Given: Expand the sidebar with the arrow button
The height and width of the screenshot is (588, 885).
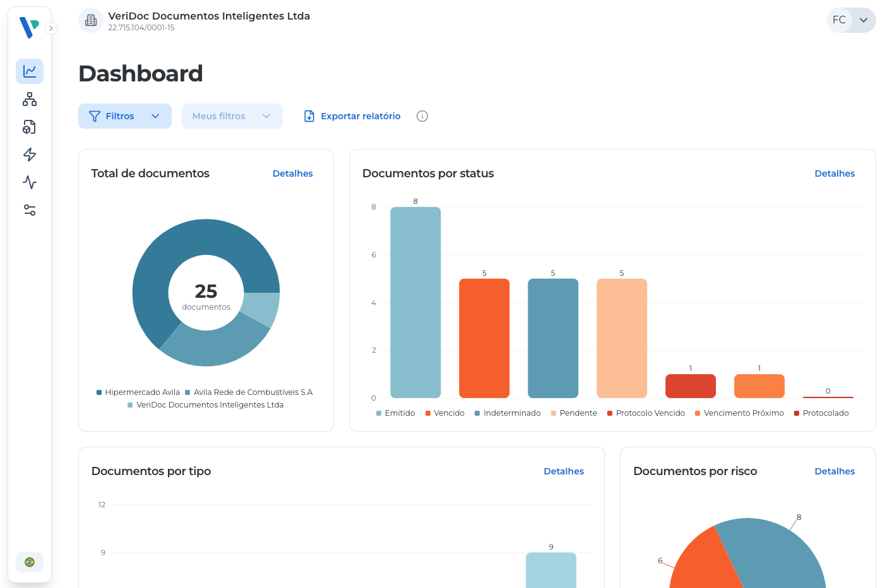Looking at the screenshot, I should point(51,28).
